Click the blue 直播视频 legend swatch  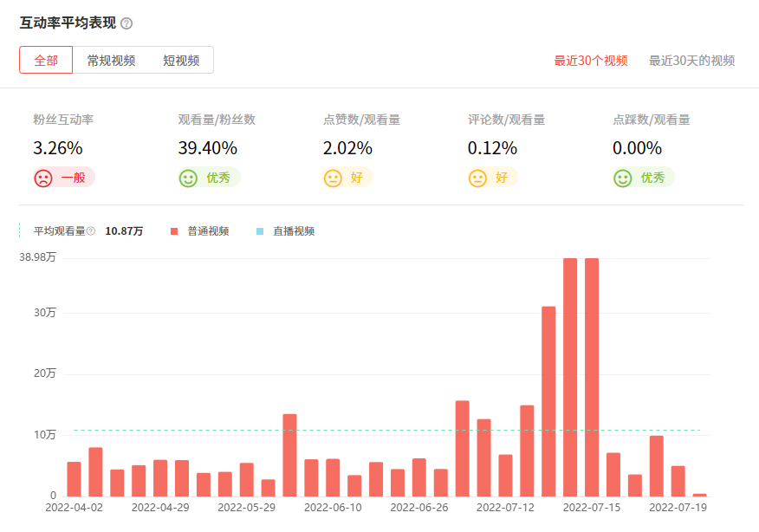tap(260, 231)
